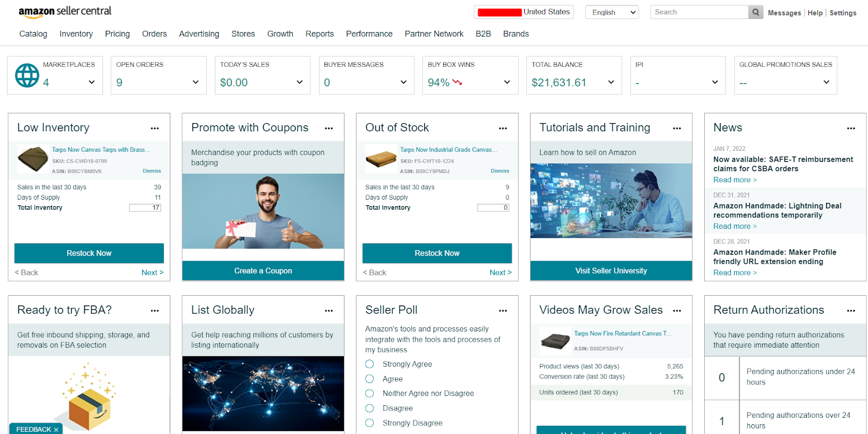This screenshot has width=868, height=434.
Task: Click the top search input field
Action: click(x=699, y=12)
